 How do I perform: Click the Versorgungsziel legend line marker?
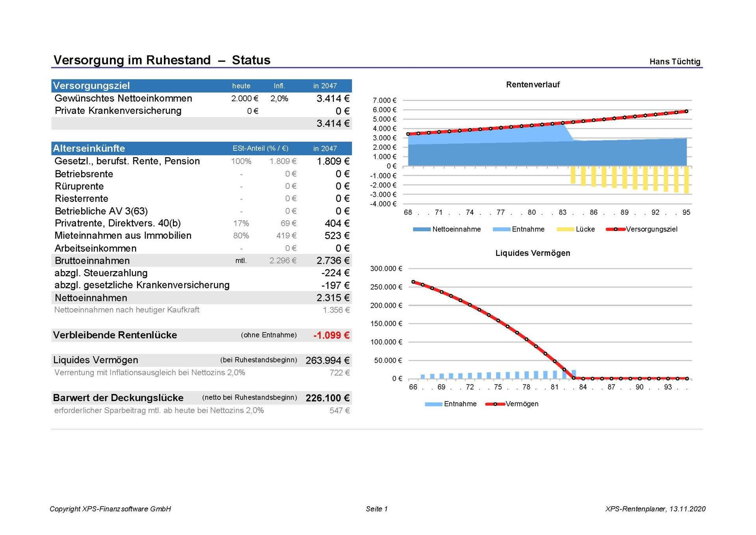tap(615, 229)
